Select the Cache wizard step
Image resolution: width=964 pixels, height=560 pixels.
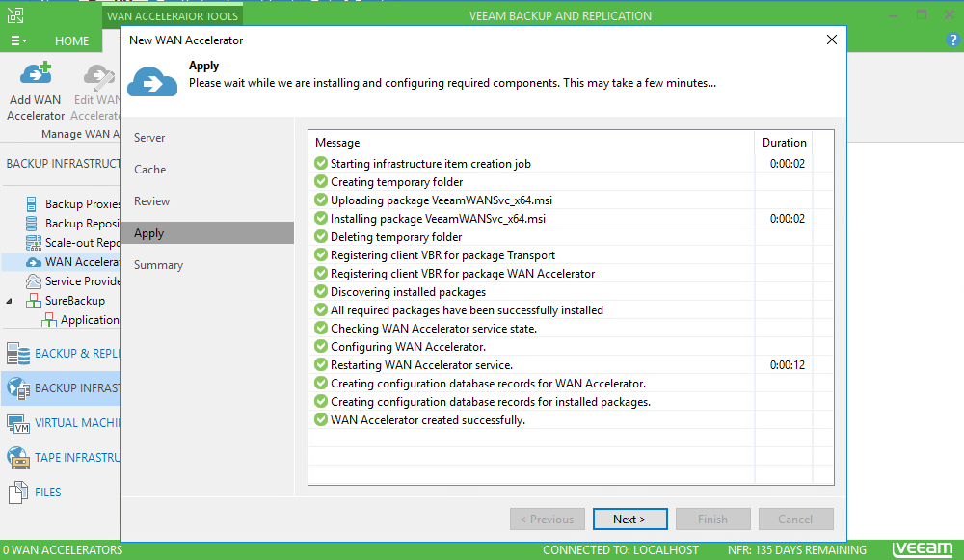(x=150, y=170)
